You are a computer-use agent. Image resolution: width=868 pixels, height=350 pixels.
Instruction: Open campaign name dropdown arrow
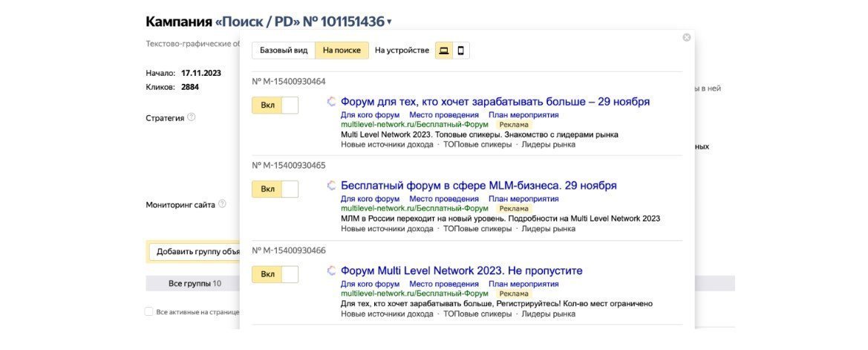[x=390, y=22]
